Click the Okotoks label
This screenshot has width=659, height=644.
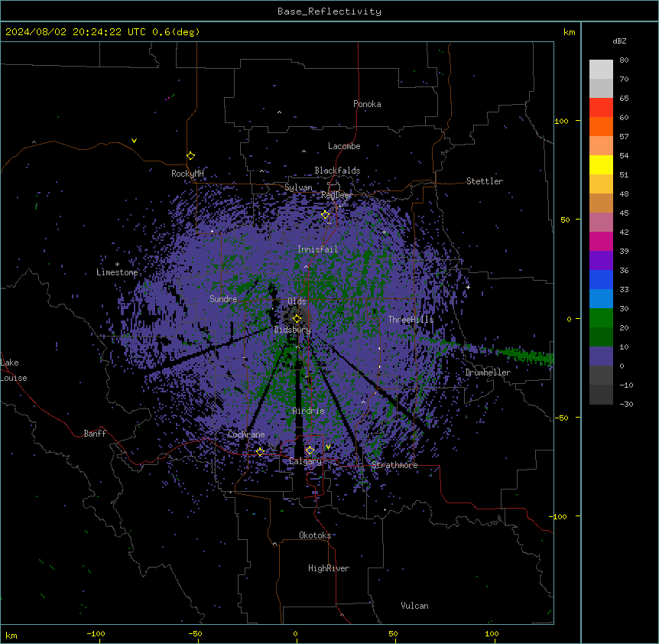pyautogui.click(x=315, y=535)
